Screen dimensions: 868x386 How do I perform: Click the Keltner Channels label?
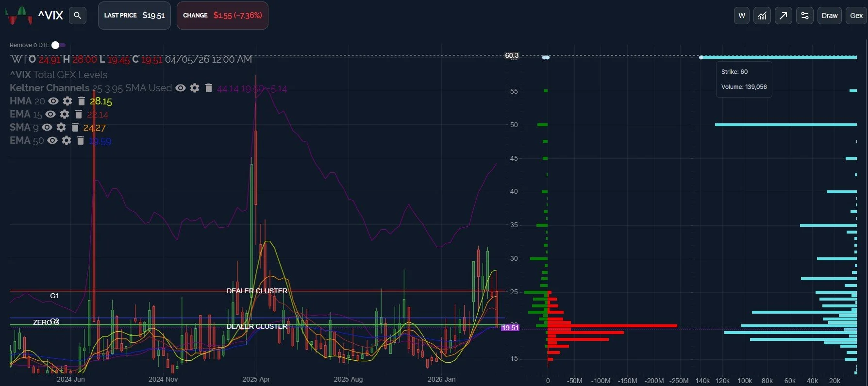(x=50, y=88)
